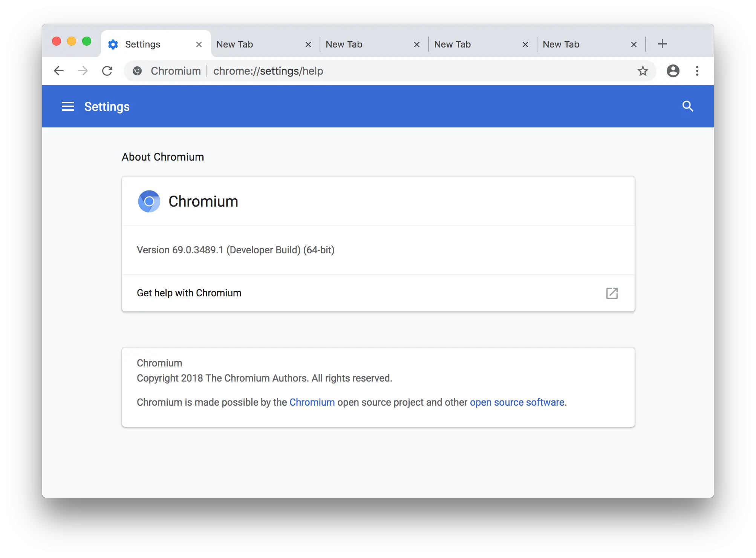Click the external link icon next to Get help

[612, 293]
